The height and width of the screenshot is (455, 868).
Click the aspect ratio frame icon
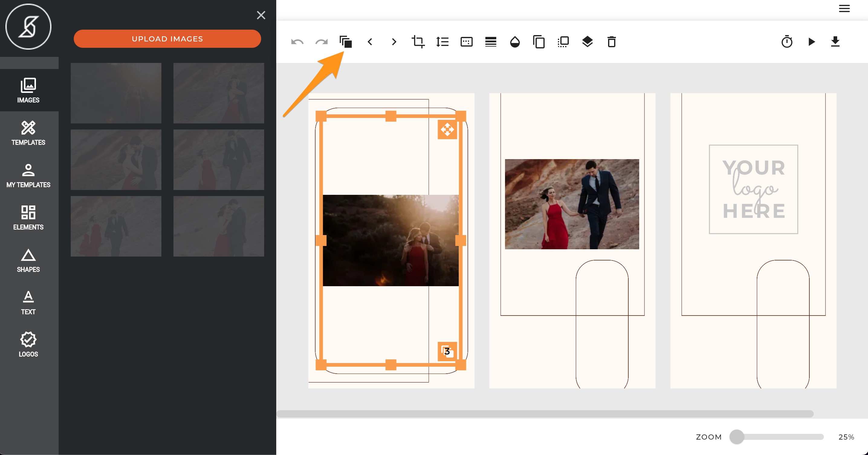[467, 42]
